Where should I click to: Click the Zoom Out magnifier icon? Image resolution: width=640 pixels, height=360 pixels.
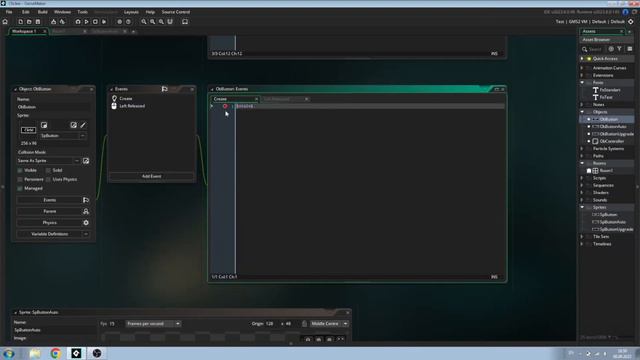tap(161, 22)
